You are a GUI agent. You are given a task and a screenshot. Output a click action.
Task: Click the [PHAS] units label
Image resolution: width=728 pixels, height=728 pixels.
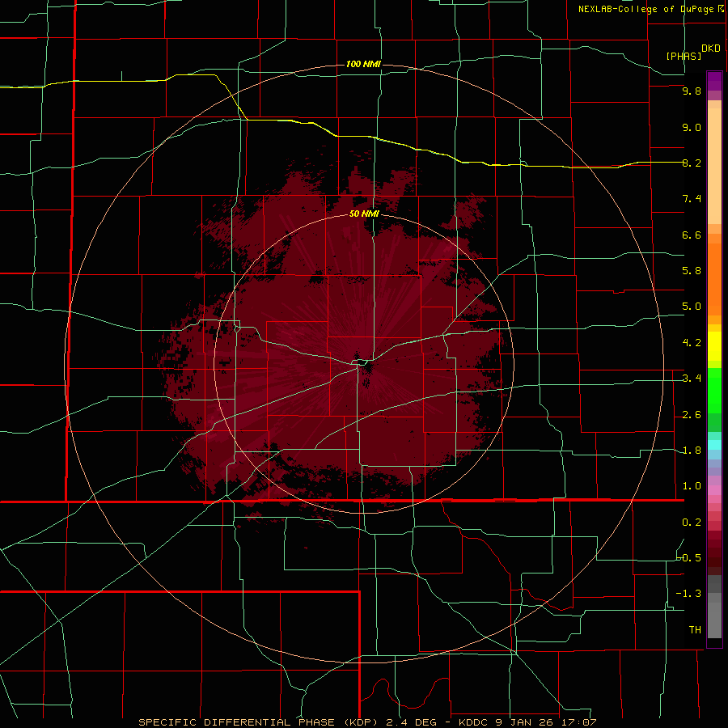point(684,56)
